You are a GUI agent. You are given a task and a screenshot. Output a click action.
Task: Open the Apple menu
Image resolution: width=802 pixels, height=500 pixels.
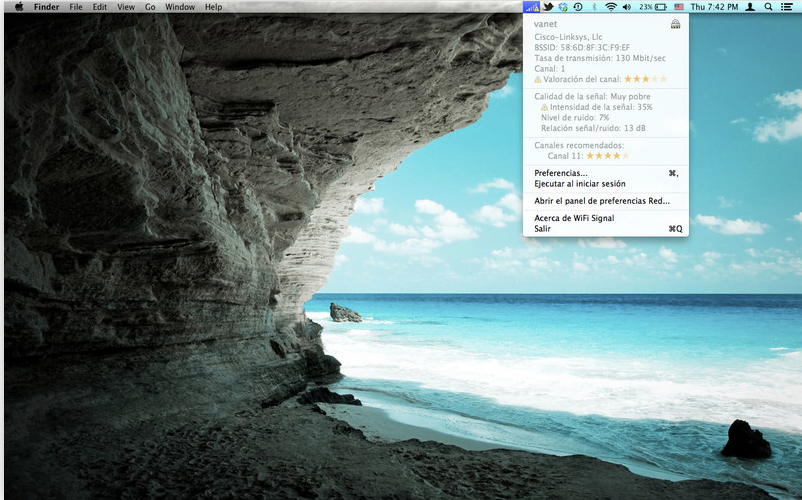19,7
